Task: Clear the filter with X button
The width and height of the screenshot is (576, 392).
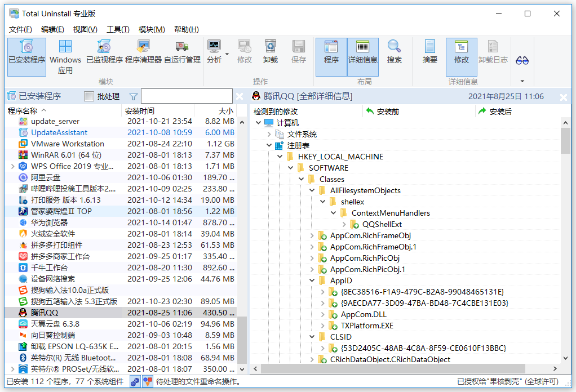Action: click(240, 96)
